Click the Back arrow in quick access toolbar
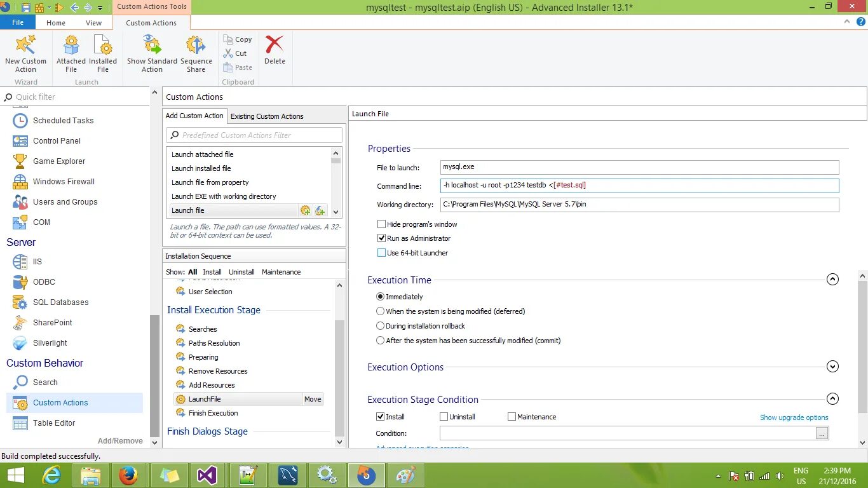Viewport: 868px width, 488px height. 74,8
